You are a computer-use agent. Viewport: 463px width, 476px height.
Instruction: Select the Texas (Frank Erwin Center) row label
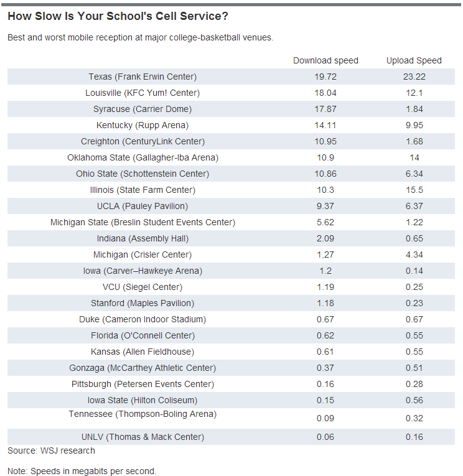(x=143, y=77)
